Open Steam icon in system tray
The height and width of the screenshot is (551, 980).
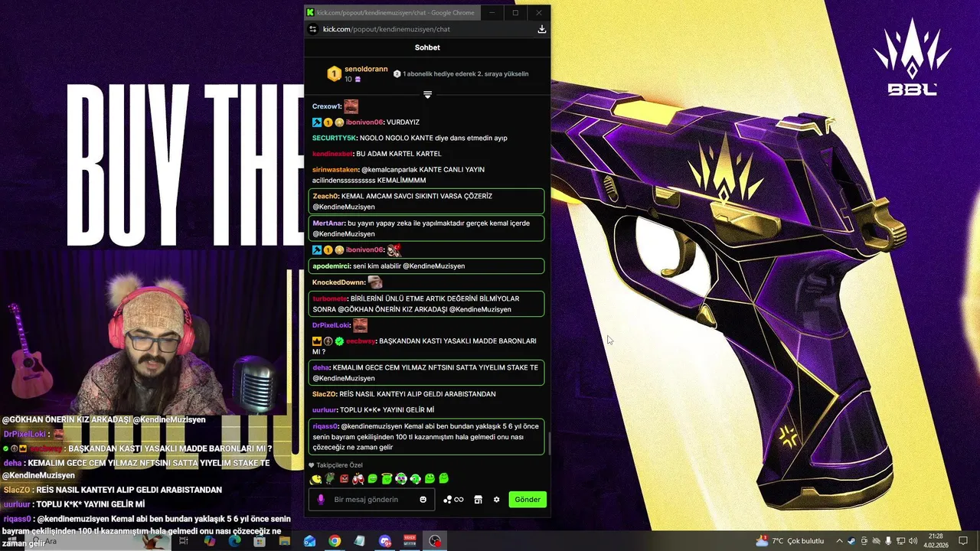pos(851,541)
